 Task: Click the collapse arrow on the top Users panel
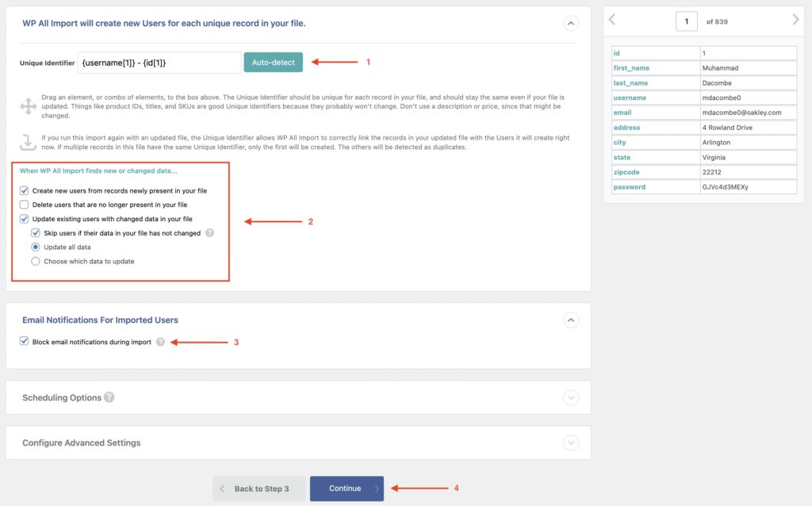tap(570, 23)
